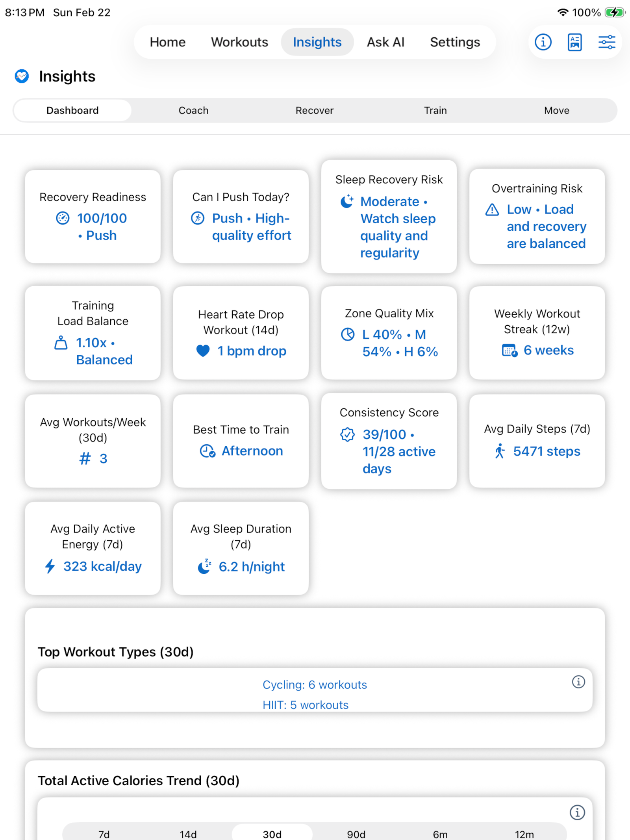The width and height of the screenshot is (630, 840).
Task: Open the Recover tab
Action: point(314,110)
